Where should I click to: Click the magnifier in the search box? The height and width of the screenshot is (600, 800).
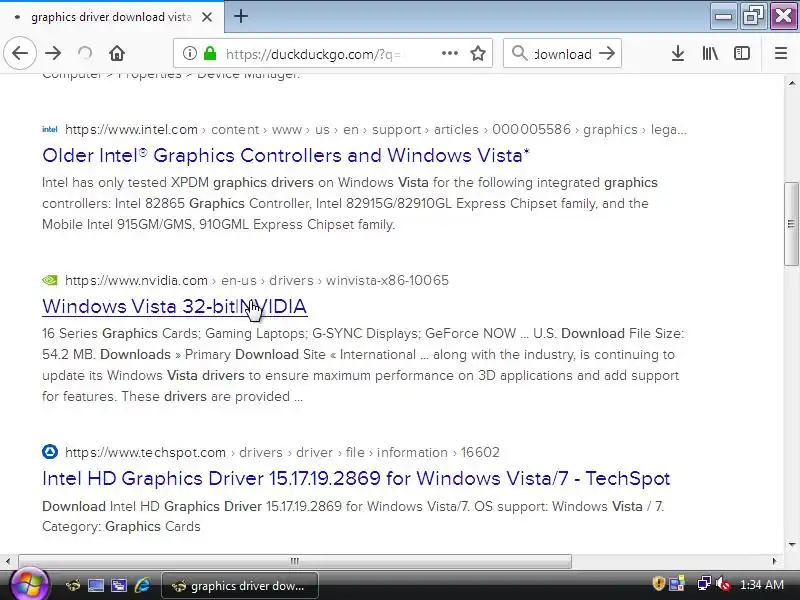tap(519, 53)
